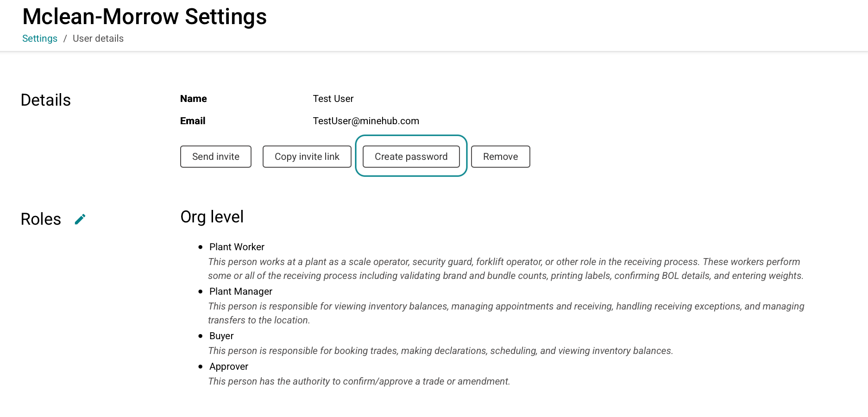Click the TestUser@minehub.com email address
The height and width of the screenshot is (417, 868).
pos(366,121)
